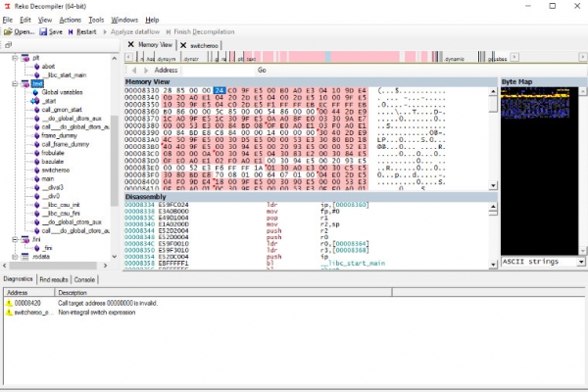Screen dimensions: 588x392
Task: Click the warning icon for address 00008420
Action: click(x=9, y=304)
